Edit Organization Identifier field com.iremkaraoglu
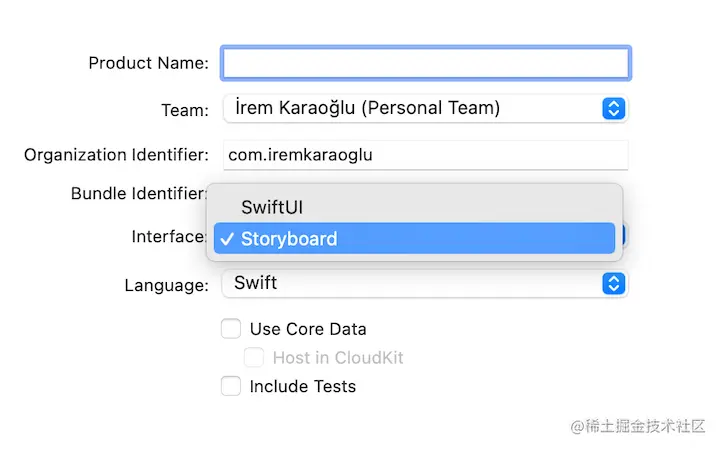The width and height of the screenshot is (720, 449). pyautogui.click(x=426, y=155)
